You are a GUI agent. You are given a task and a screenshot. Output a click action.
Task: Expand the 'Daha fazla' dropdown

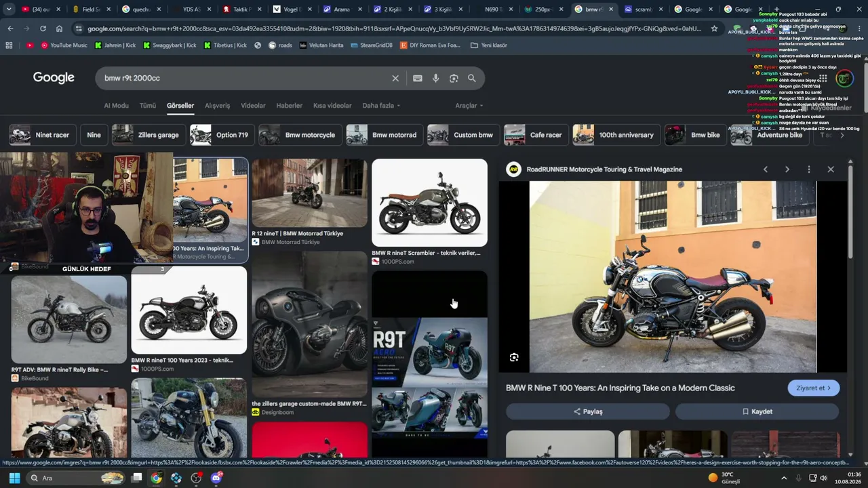(x=381, y=106)
